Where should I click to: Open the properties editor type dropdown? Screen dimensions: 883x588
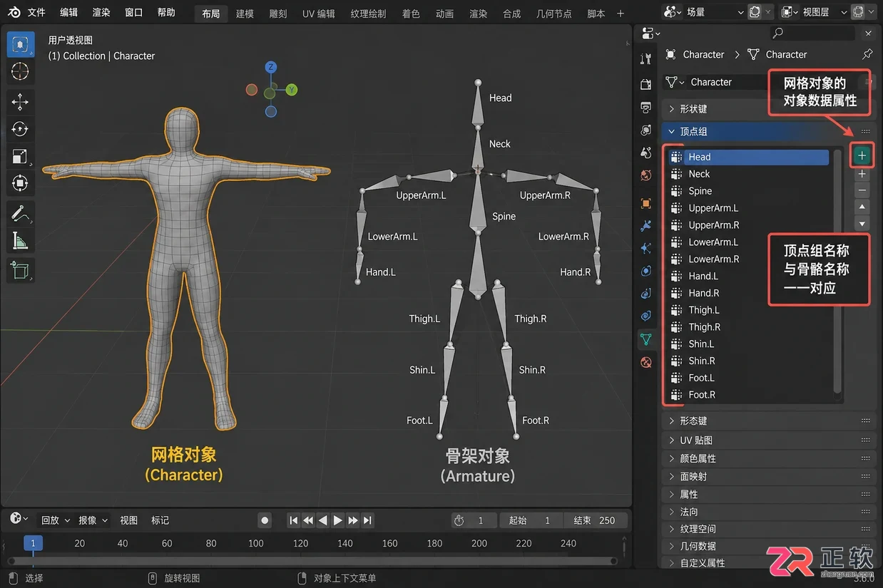(x=650, y=33)
